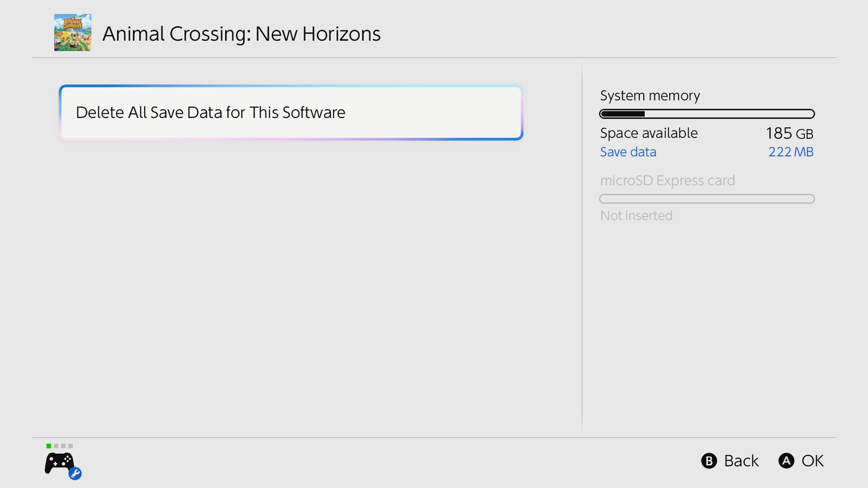868x488 pixels.
Task: Click the Back label
Action: tap(741, 461)
